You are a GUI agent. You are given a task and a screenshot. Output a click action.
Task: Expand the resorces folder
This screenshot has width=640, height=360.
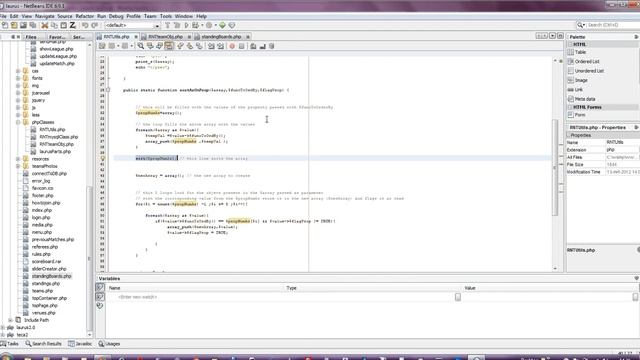18,159
